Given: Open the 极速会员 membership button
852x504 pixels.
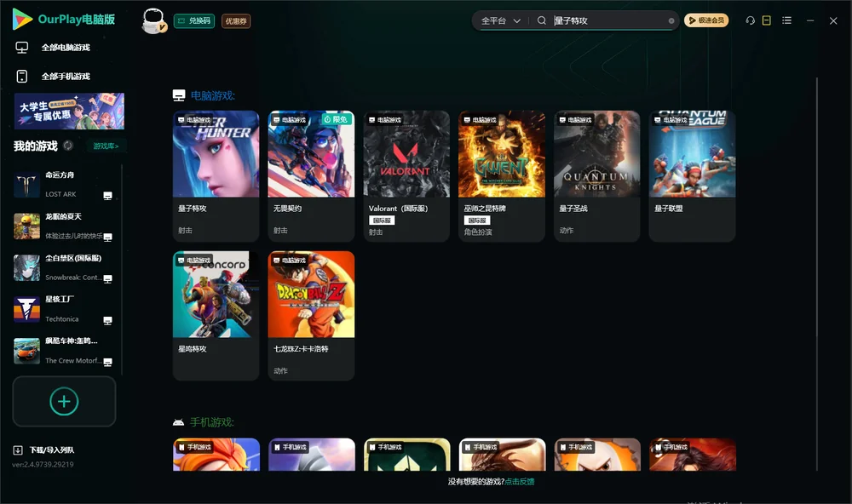Looking at the screenshot, I should pyautogui.click(x=706, y=20).
